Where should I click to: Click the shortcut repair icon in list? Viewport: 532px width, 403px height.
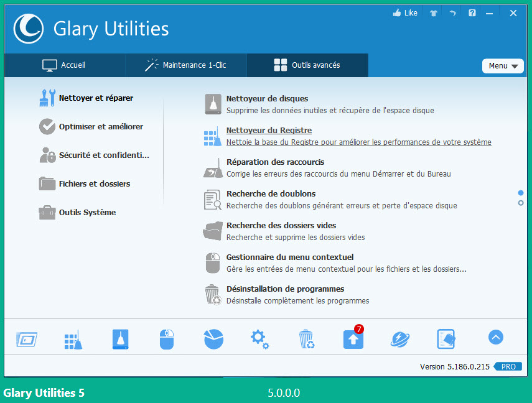[x=213, y=169]
